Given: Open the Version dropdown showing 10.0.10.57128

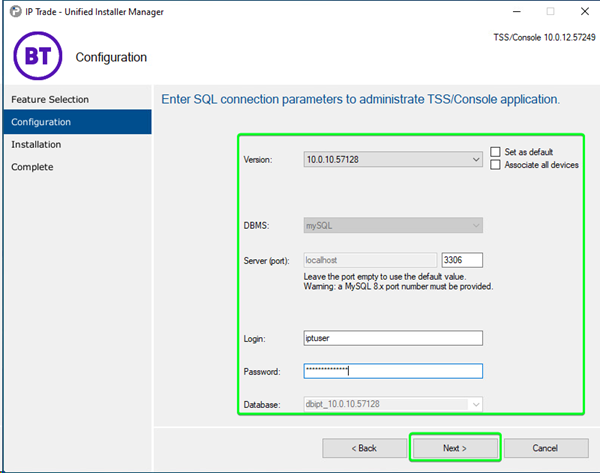Looking at the screenshot, I should point(393,159).
